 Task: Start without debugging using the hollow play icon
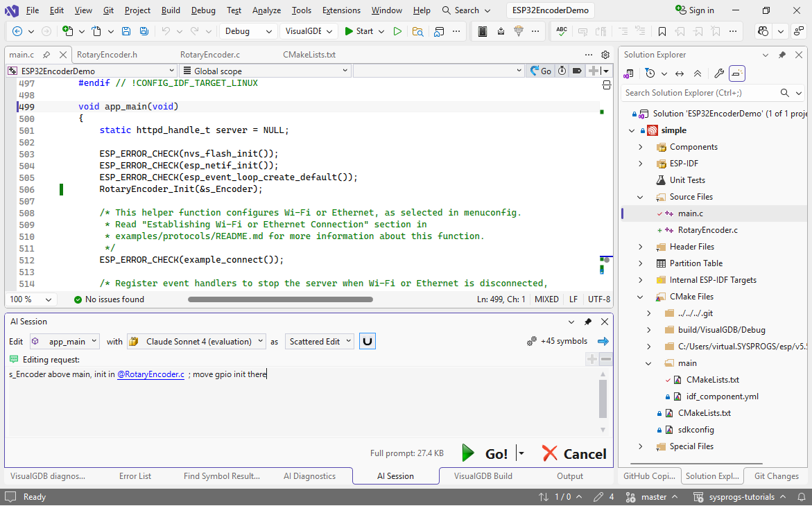click(x=397, y=31)
